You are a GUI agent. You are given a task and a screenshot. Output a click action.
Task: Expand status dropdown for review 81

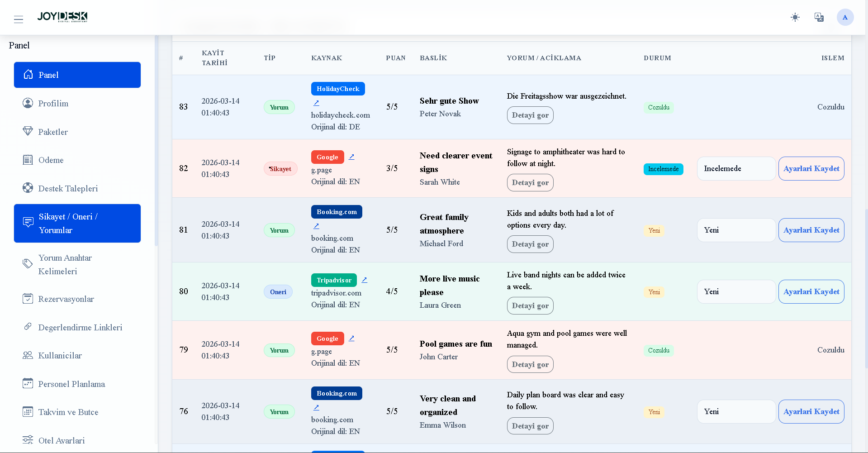coord(736,230)
